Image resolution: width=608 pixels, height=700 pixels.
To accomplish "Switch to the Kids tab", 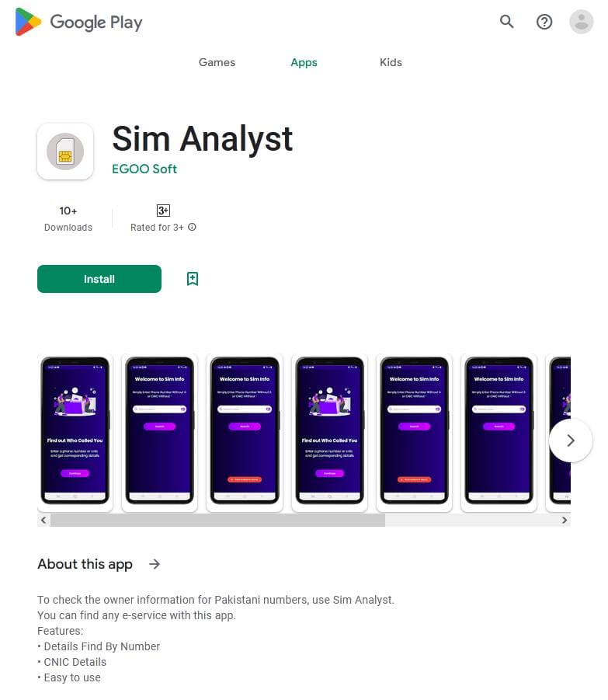I will pyautogui.click(x=391, y=62).
